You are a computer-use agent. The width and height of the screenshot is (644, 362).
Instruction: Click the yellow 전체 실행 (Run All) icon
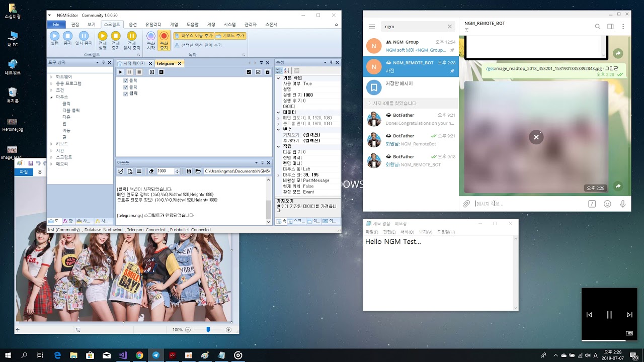[x=103, y=36]
